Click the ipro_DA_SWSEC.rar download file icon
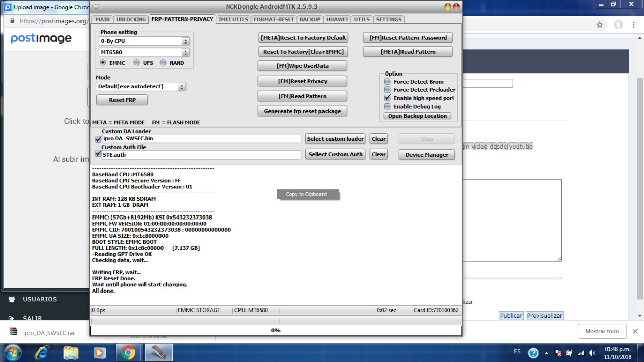This screenshot has width=644, height=362. point(13,332)
